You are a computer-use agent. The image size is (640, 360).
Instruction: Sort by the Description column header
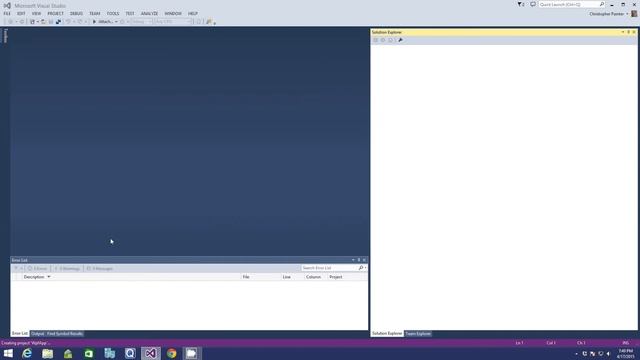click(131, 277)
